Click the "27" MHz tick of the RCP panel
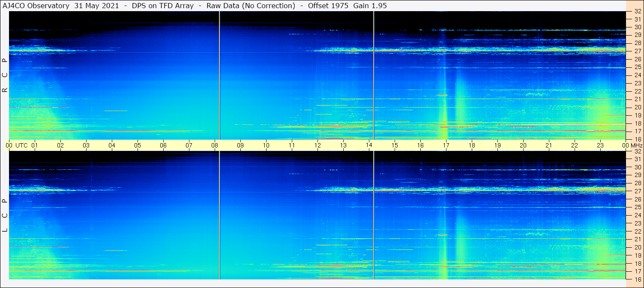 [x=638, y=51]
